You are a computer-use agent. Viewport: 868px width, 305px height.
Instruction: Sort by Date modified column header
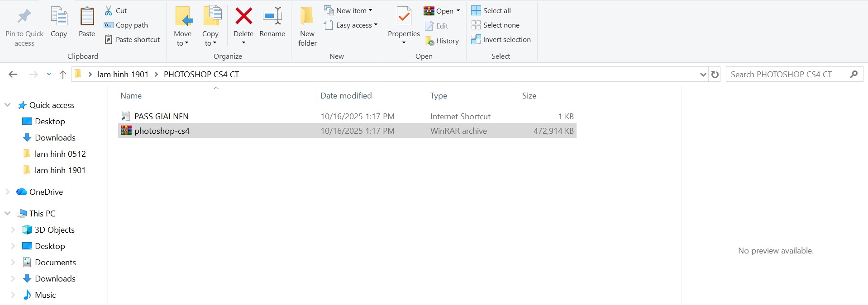point(346,96)
